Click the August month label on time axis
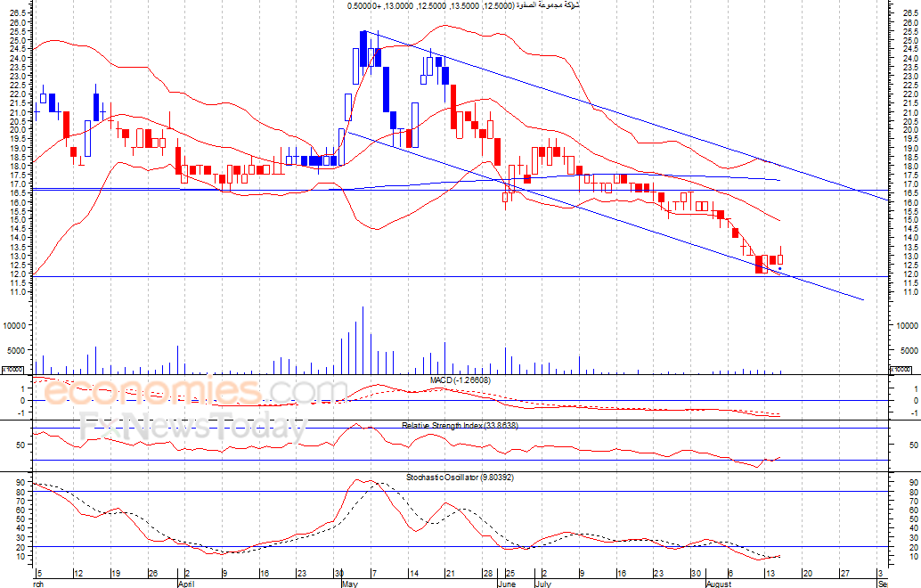This screenshot has width=921, height=588. (x=719, y=584)
